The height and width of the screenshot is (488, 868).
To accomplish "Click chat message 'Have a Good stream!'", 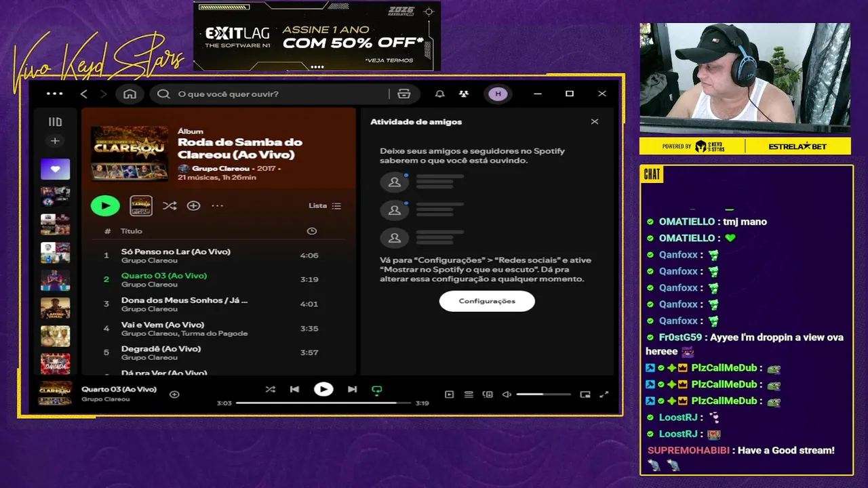I will (x=786, y=450).
